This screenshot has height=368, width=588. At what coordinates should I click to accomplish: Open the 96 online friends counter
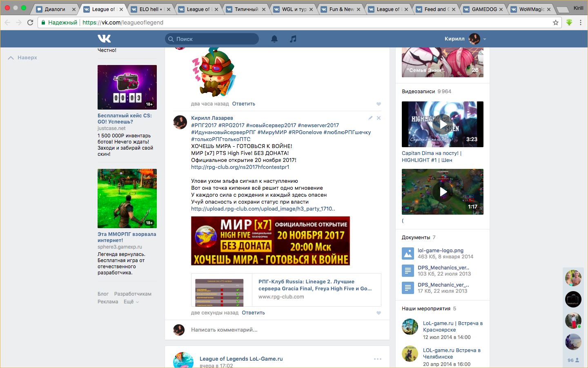click(x=573, y=360)
